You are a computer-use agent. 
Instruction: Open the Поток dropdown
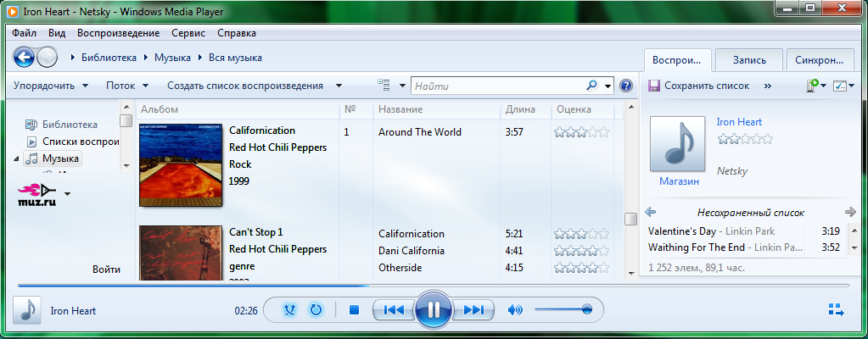pos(127,86)
